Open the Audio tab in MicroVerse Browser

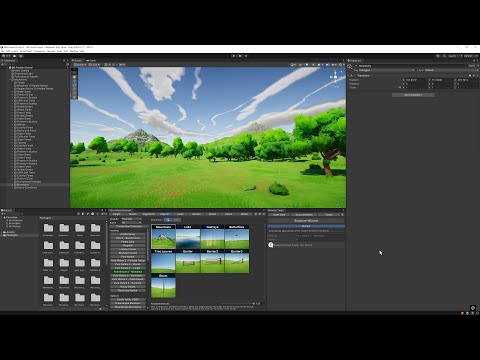180,214
